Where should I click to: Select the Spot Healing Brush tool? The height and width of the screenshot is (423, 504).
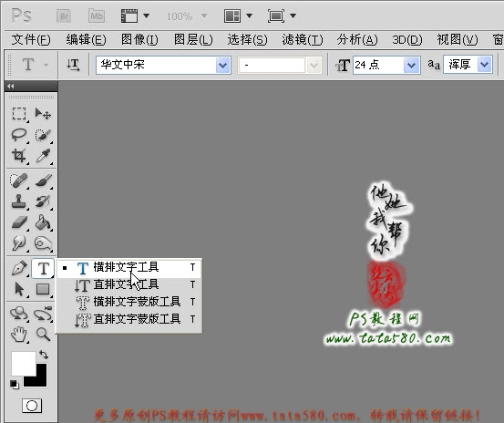[x=18, y=181]
